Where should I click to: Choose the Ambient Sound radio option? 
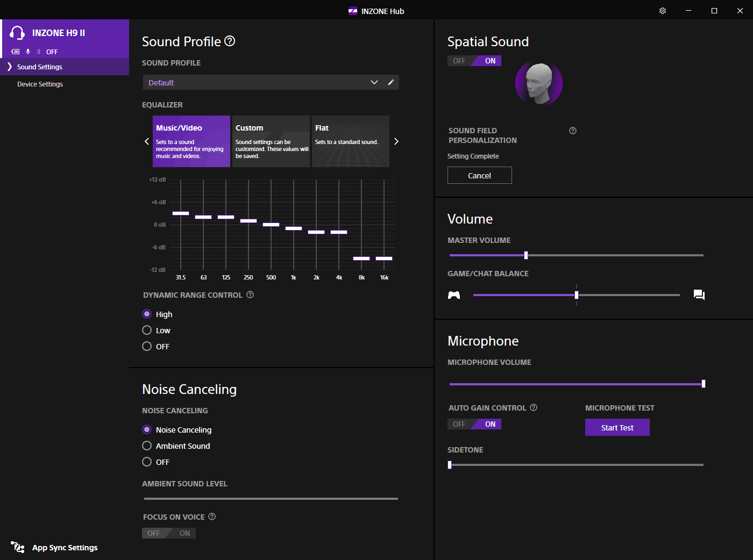[147, 446]
